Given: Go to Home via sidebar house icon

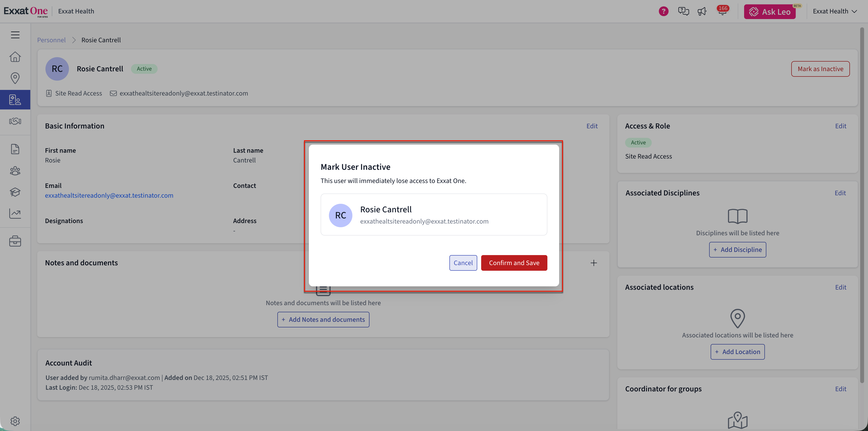Looking at the screenshot, I should 15,57.
